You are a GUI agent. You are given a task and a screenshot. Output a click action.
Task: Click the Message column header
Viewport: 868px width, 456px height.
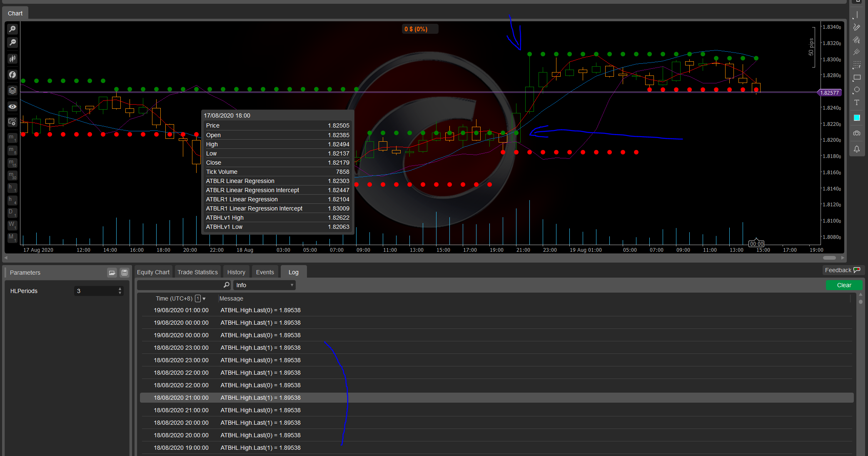231,298
